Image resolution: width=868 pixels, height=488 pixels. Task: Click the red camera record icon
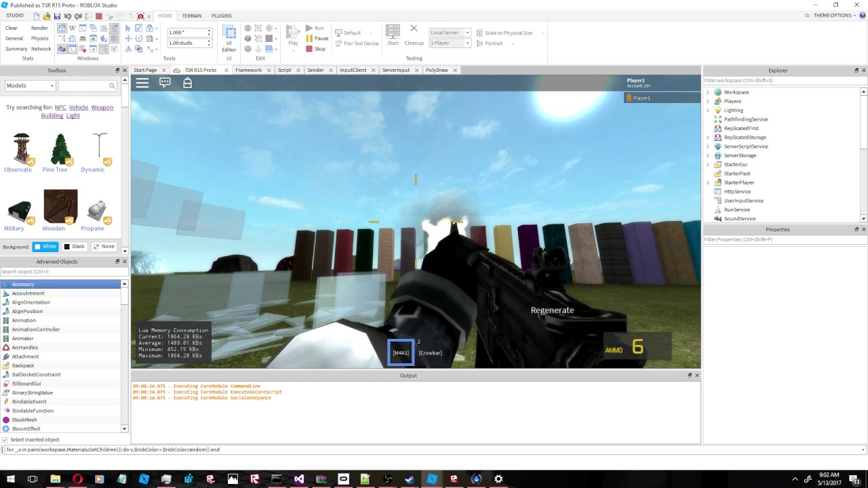point(141,16)
